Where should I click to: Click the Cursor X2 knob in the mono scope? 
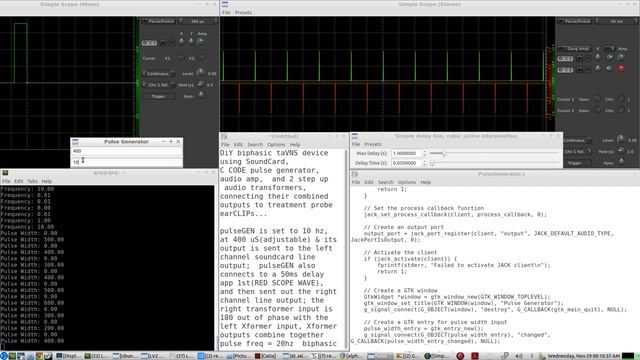[201, 58]
